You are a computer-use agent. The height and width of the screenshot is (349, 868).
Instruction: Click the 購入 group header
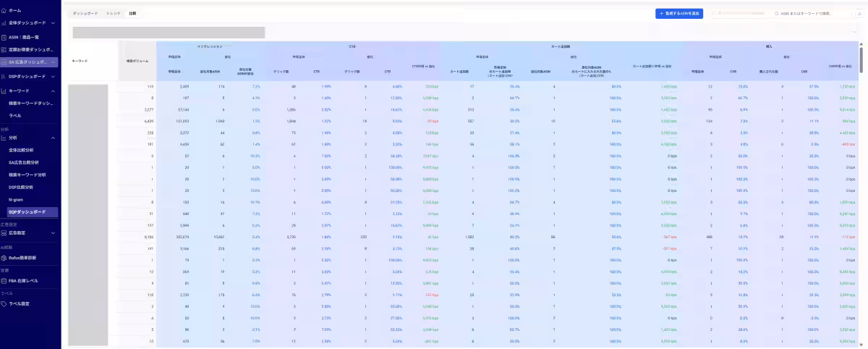click(x=768, y=46)
